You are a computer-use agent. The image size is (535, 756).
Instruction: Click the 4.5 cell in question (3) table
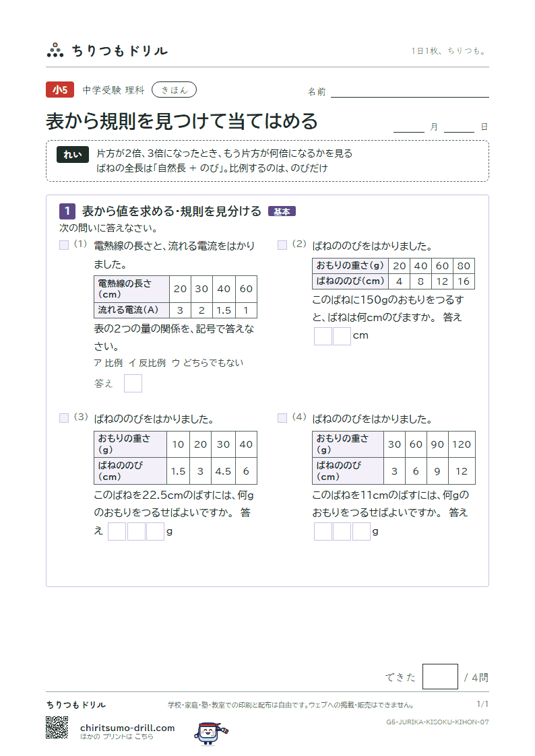[223, 471]
